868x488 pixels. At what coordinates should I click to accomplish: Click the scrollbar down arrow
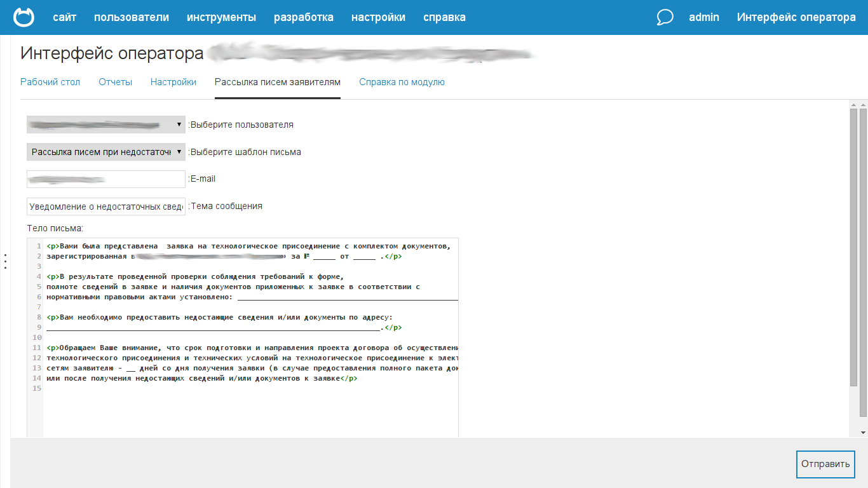point(863,433)
